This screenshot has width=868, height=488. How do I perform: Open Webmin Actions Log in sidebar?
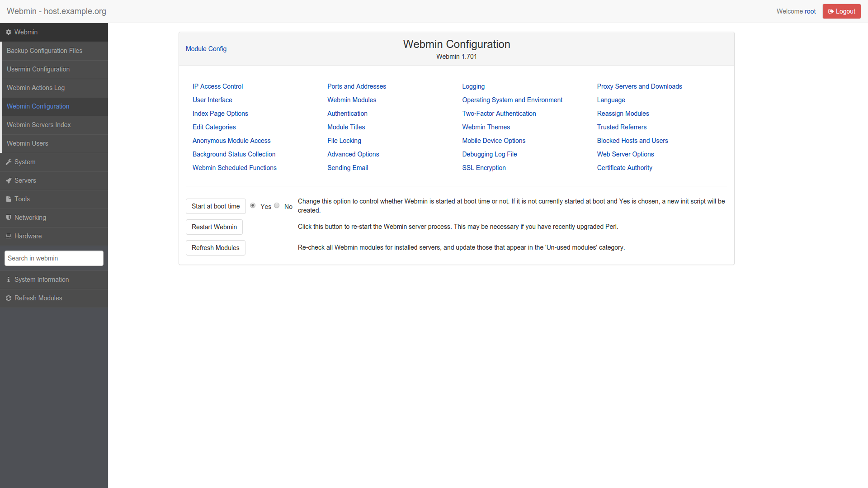pyautogui.click(x=55, y=88)
